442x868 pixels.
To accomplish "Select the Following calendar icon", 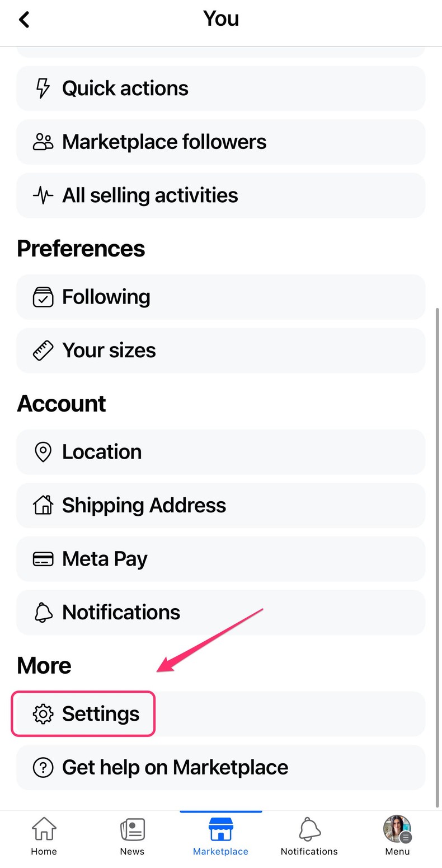I will (x=44, y=296).
